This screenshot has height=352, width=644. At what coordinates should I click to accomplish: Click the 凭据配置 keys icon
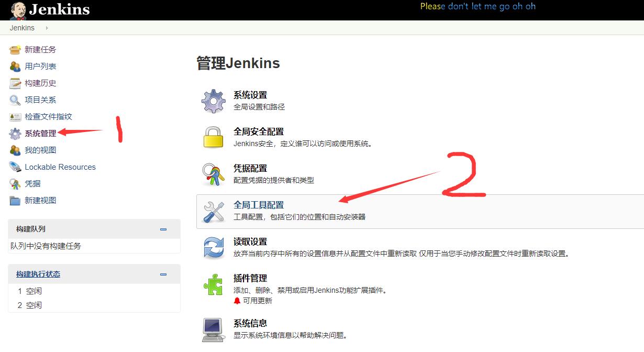[x=214, y=174]
